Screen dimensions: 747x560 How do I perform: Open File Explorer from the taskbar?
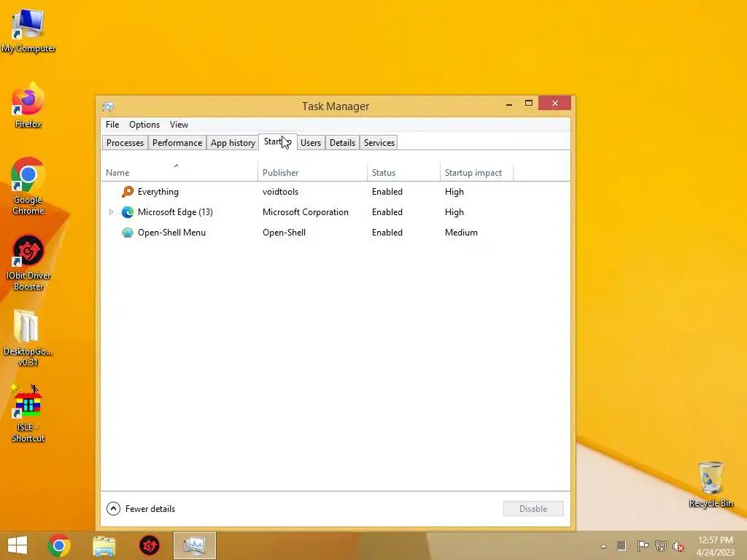point(104,545)
